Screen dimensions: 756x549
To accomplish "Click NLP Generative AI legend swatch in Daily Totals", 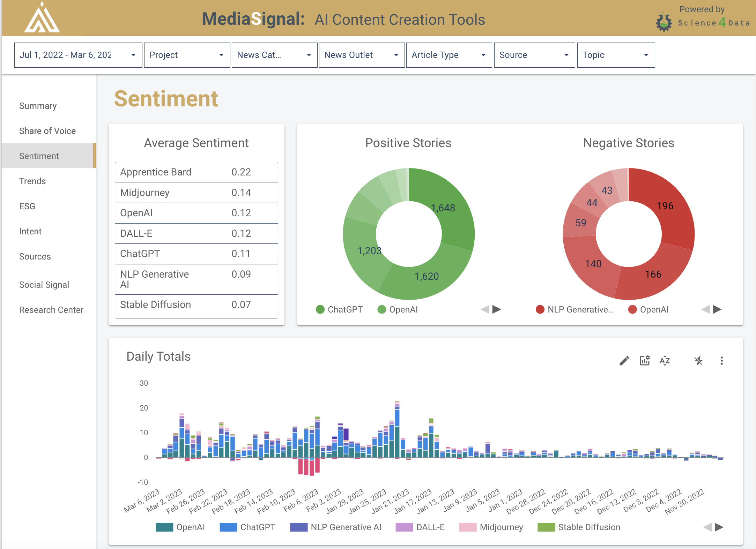I will [299, 527].
